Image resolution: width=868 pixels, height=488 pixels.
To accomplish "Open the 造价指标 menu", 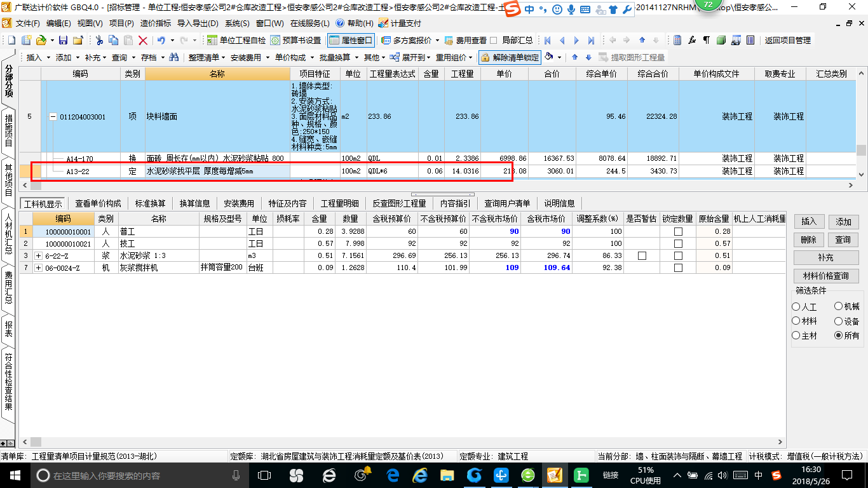I will [156, 23].
